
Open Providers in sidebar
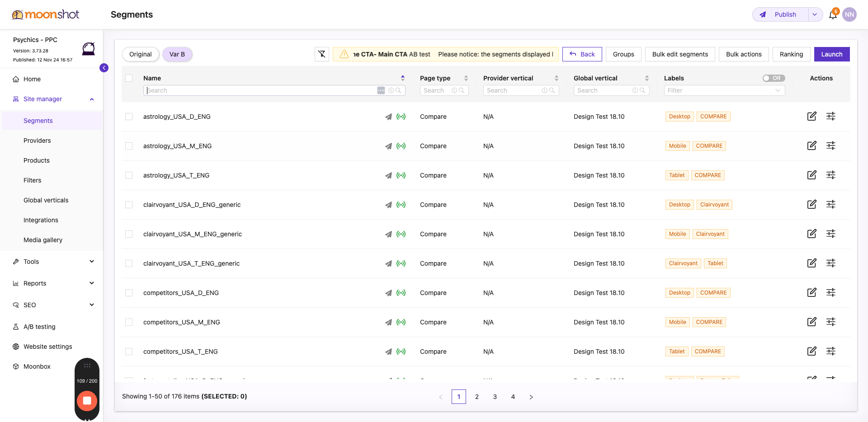point(37,141)
